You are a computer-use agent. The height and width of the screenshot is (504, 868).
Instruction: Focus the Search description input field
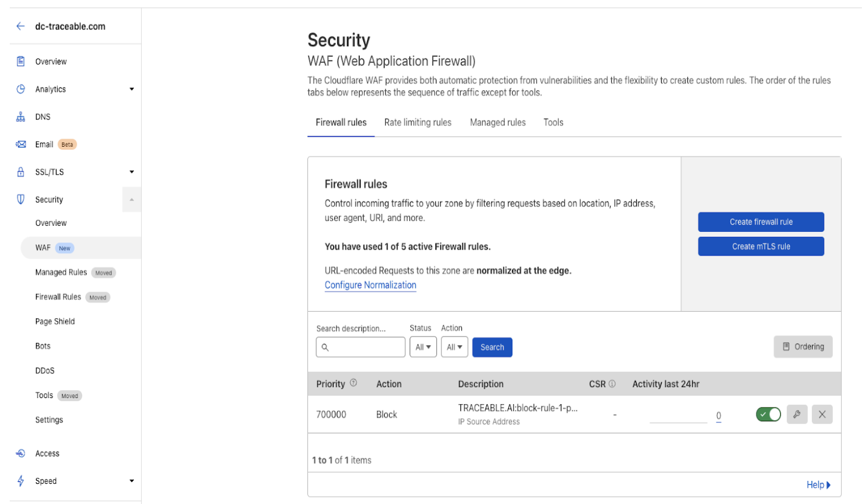(x=361, y=347)
